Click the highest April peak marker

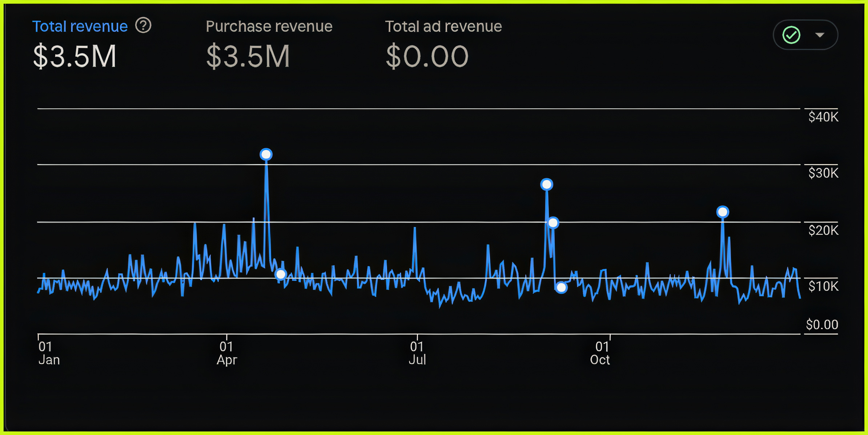266,155
